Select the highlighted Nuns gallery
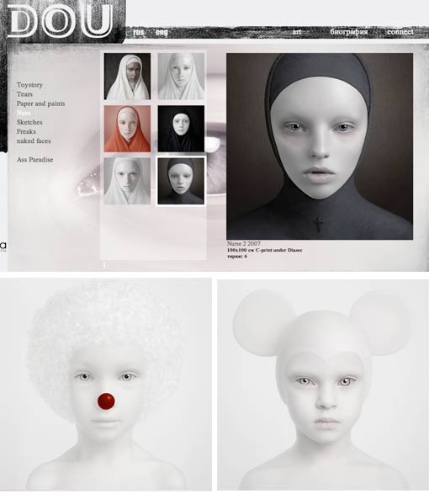429x504 pixels. click(24, 113)
